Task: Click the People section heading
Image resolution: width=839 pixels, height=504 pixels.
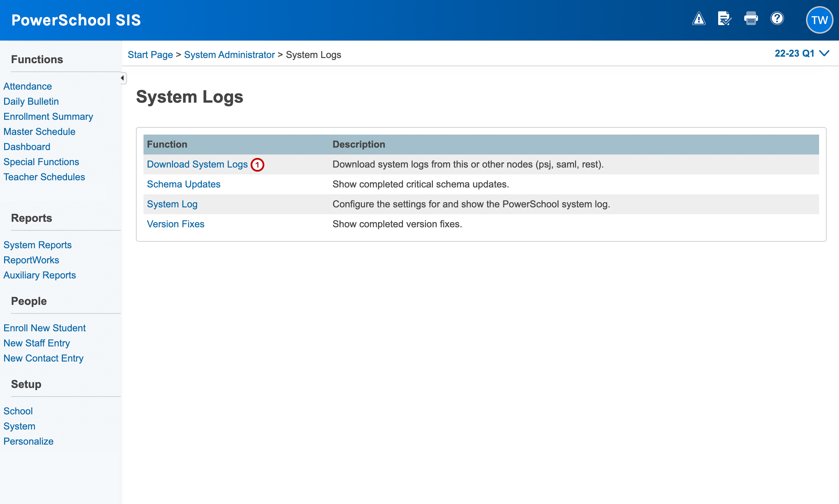Action: tap(29, 301)
